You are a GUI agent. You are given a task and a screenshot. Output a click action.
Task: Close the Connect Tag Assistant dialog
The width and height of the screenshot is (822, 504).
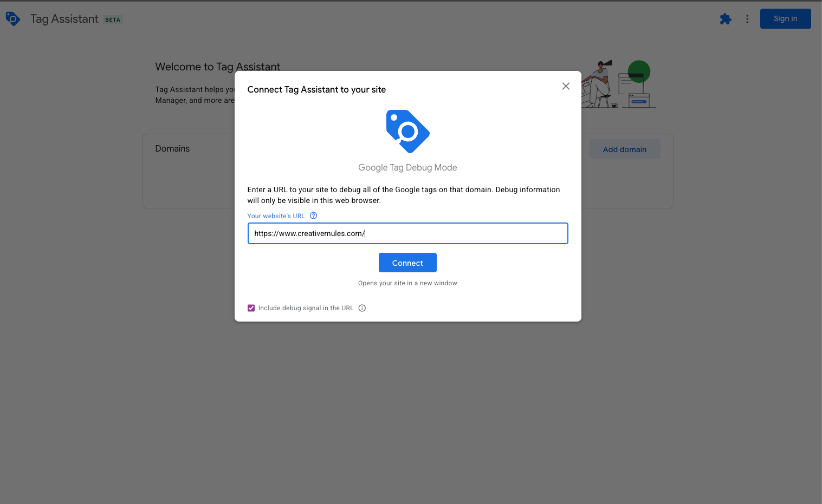[566, 86]
